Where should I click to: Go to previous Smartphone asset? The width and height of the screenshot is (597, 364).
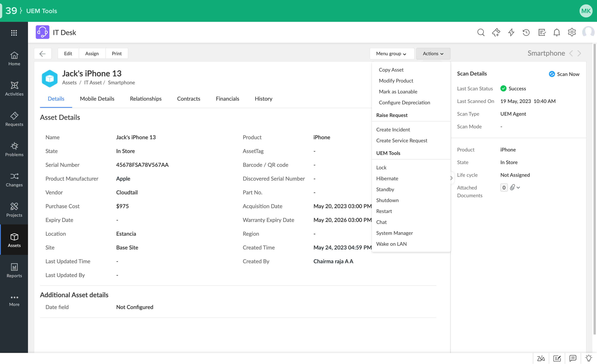coord(571,53)
